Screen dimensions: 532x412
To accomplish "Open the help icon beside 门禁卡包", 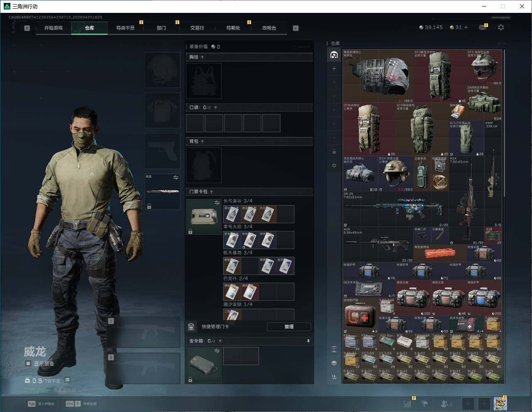I will coord(212,192).
